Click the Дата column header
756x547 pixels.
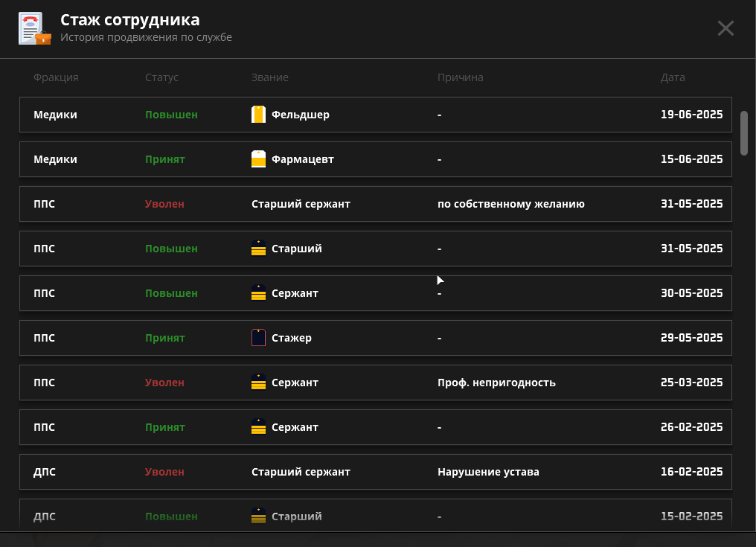(673, 77)
